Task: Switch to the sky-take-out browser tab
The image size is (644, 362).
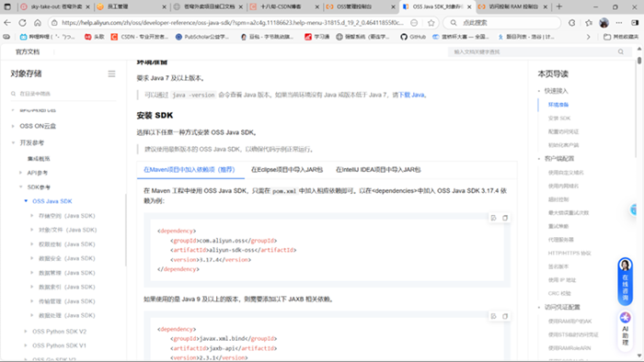Action: click(55, 7)
